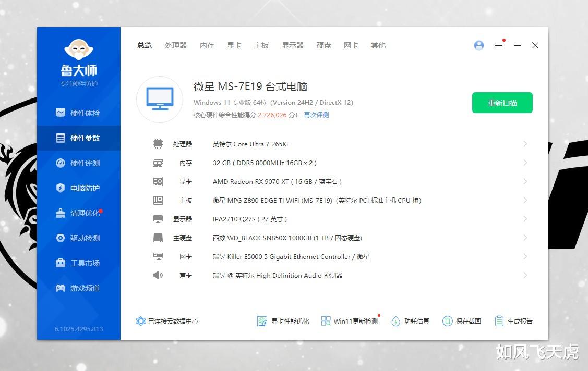This screenshot has height=371, width=588.
Task: Click the 网卡 network adapter icon
Action: [158, 256]
